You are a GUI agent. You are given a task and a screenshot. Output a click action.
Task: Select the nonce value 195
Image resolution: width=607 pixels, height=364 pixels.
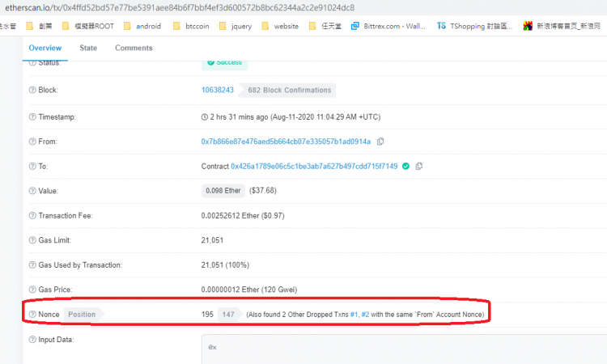tap(207, 315)
